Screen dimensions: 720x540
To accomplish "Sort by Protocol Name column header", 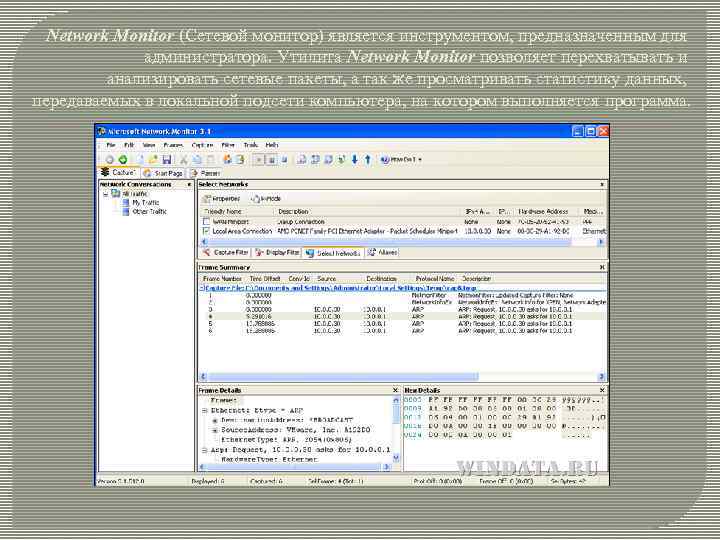I will 435,278.
